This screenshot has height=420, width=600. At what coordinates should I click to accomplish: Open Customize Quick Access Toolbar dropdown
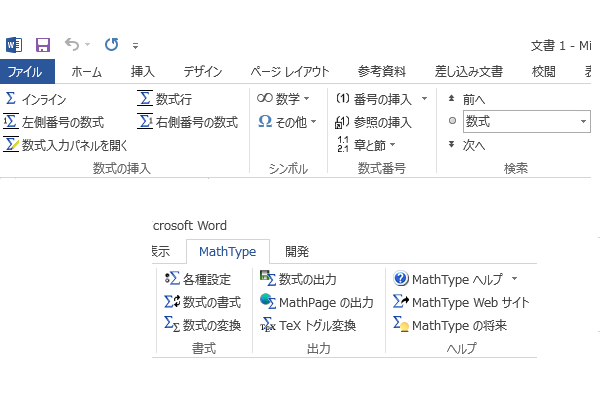(x=135, y=46)
